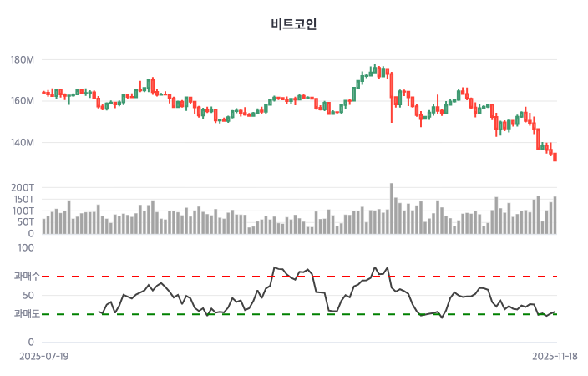
Task: Click the first candlestick at the chart's left
Action: pos(44,92)
